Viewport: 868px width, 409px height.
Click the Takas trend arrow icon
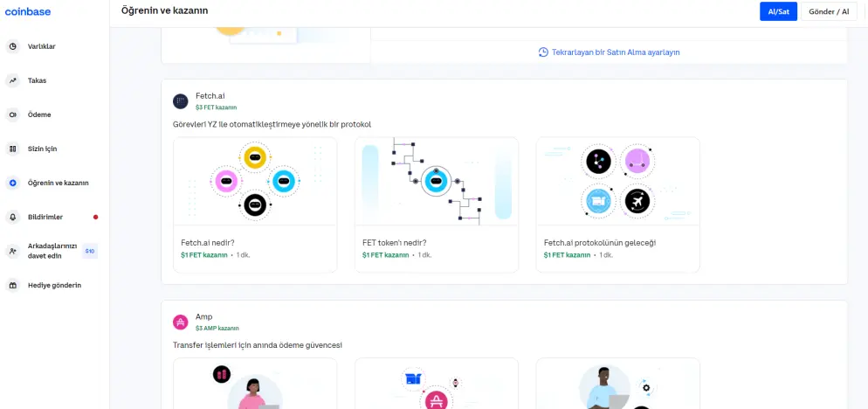click(12, 80)
